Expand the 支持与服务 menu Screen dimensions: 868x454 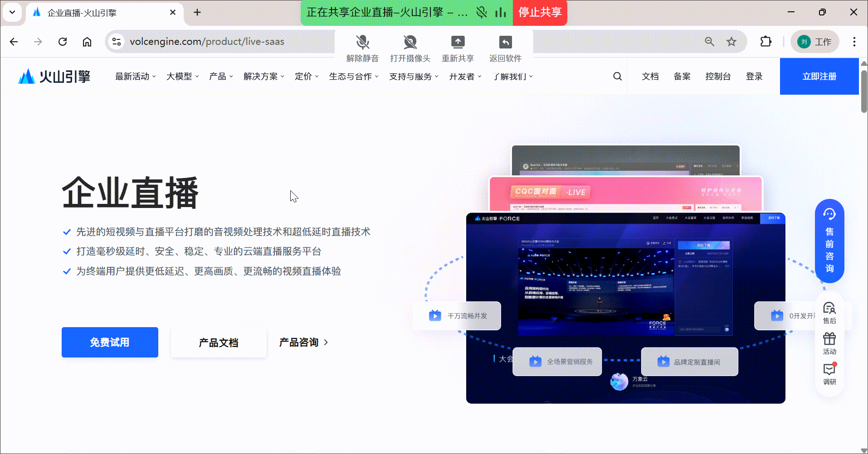414,77
